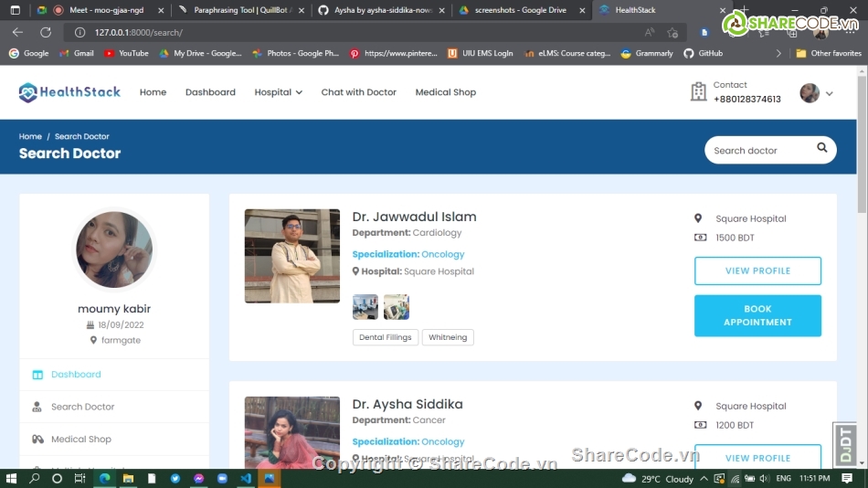Switch to Meet - moo-gjaa-ngd tab
Screen dimensions: 868x488
pyautogui.click(x=100, y=10)
